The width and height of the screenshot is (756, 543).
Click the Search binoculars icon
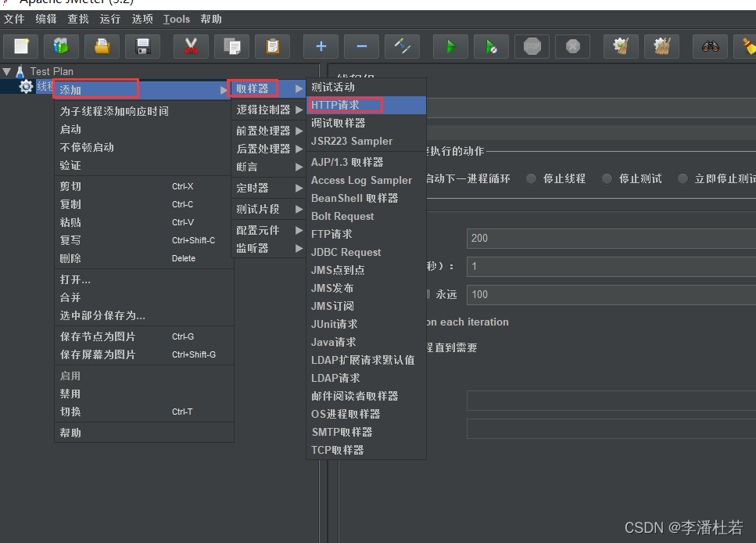click(x=710, y=46)
